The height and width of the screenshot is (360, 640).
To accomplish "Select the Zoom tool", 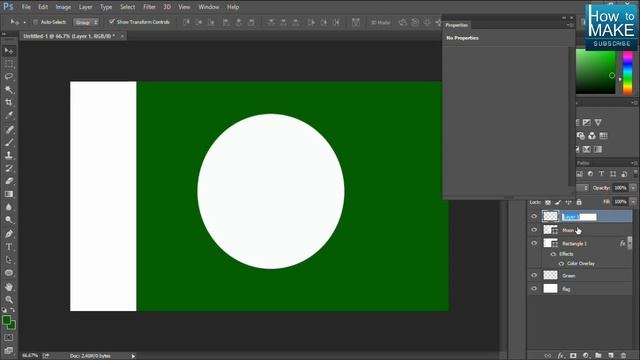I will coord(9,300).
